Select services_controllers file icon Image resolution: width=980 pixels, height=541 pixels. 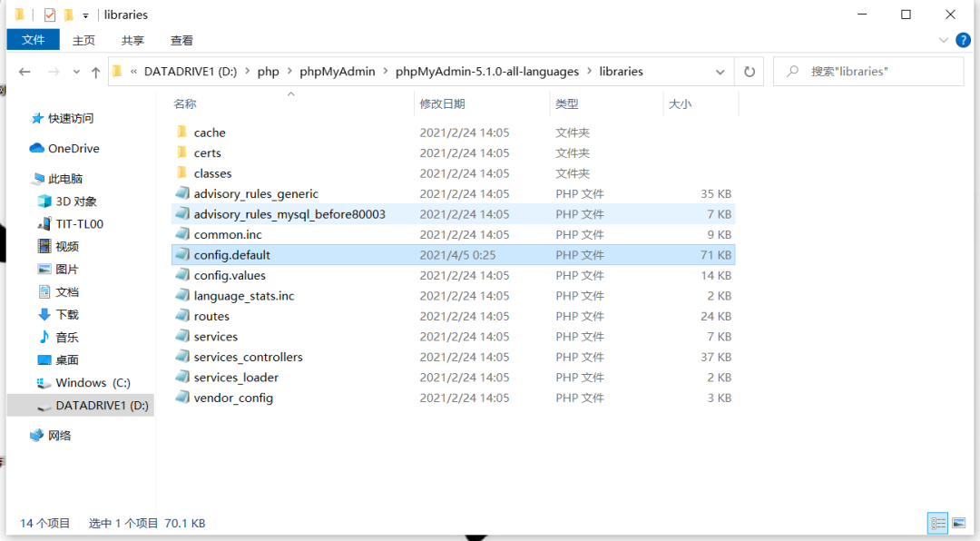coord(181,357)
